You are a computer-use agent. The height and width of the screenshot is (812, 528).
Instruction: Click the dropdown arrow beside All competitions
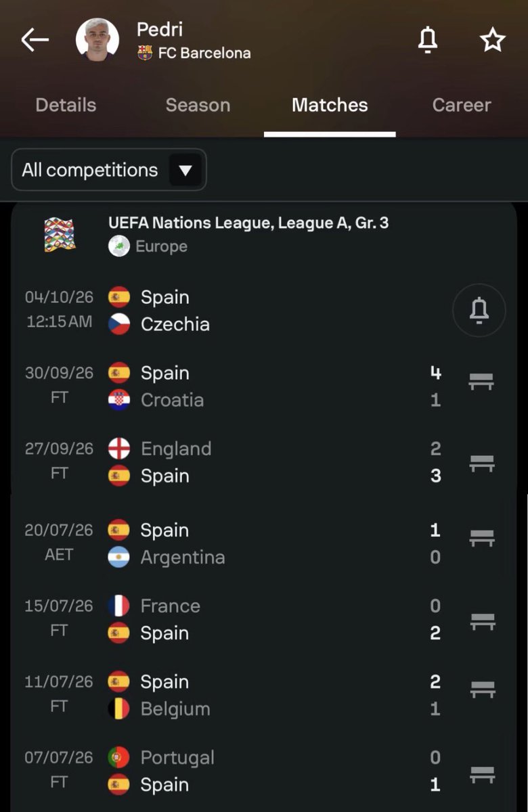[x=185, y=170]
